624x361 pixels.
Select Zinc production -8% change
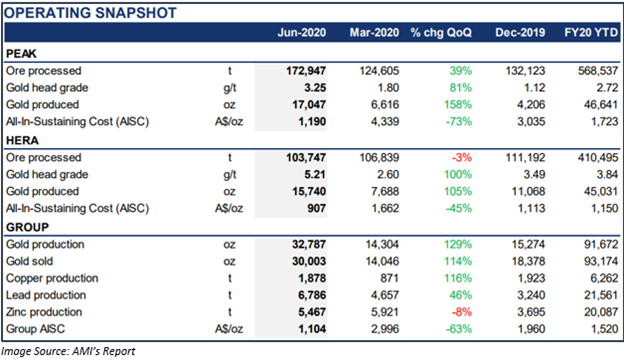pos(462,312)
